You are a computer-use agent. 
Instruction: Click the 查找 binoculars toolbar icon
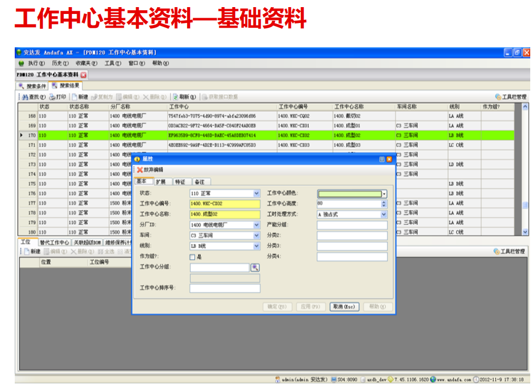25,97
